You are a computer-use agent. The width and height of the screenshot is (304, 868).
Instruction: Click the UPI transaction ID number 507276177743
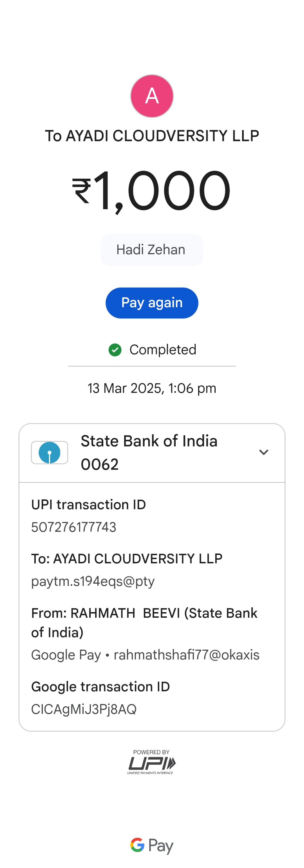coord(74,527)
